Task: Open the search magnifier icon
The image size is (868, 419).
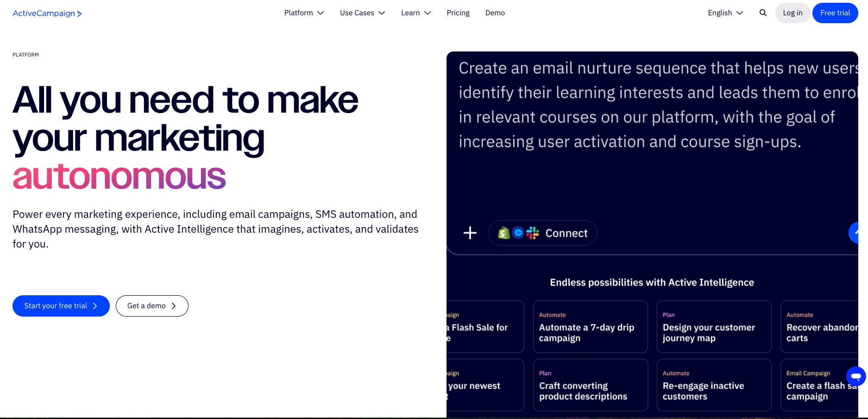Action: (x=763, y=13)
